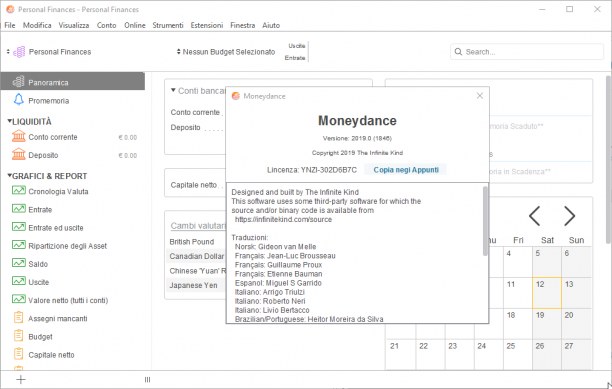Open the Modifica menu

[37, 25]
